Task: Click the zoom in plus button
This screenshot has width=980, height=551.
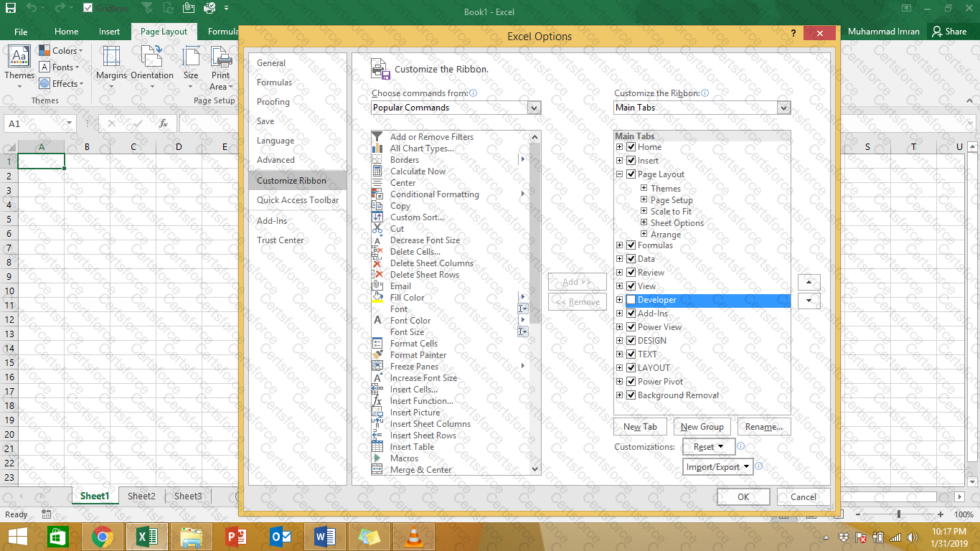Action: (942, 514)
